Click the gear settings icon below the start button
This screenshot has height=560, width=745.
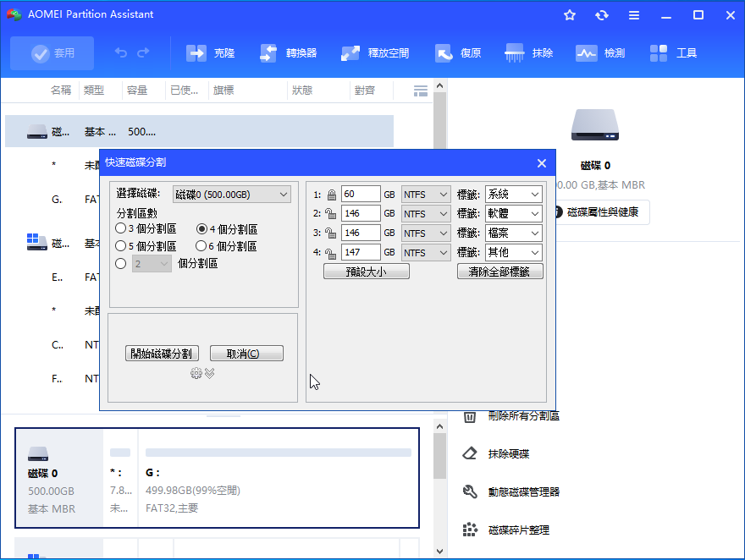pos(196,374)
